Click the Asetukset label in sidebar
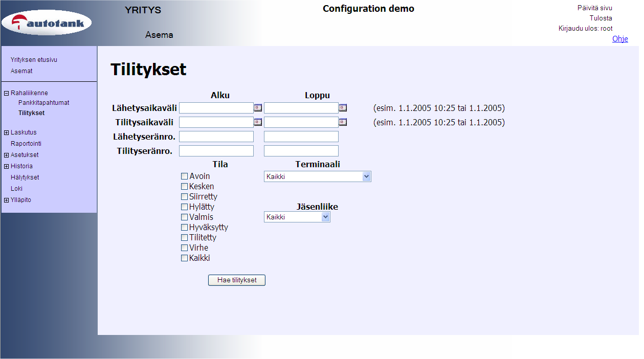 coord(25,155)
